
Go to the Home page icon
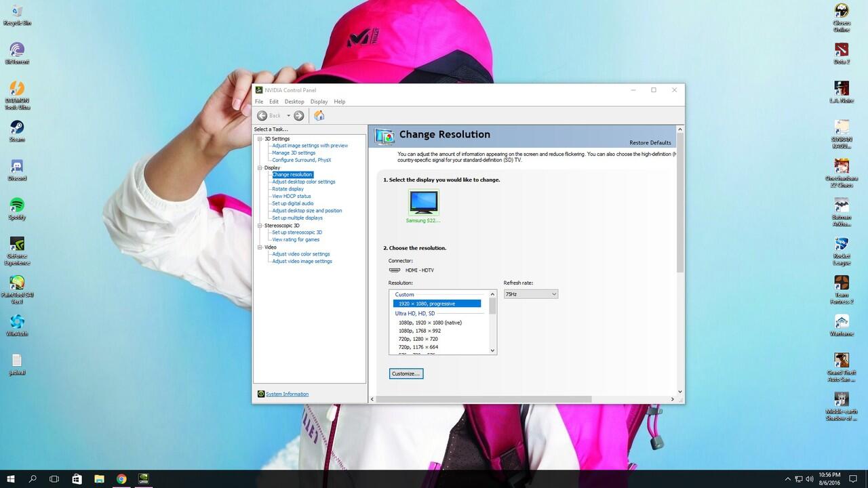[319, 115]
